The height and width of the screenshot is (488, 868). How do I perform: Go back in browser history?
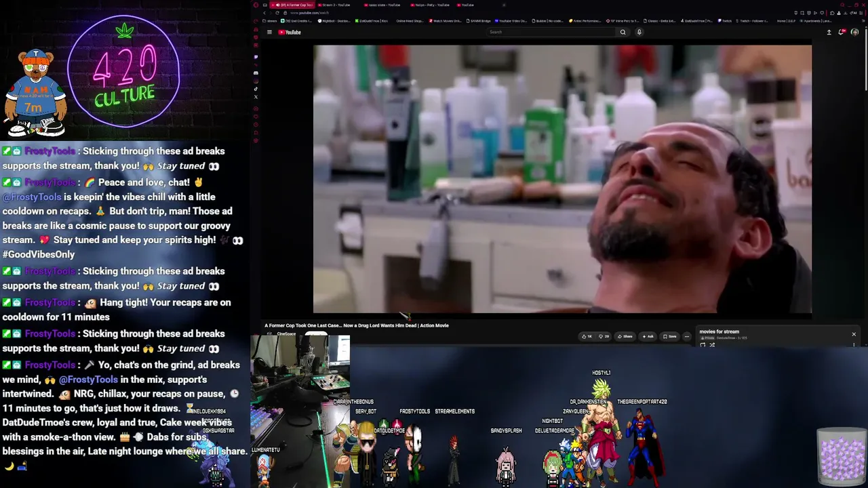(264, 13)
